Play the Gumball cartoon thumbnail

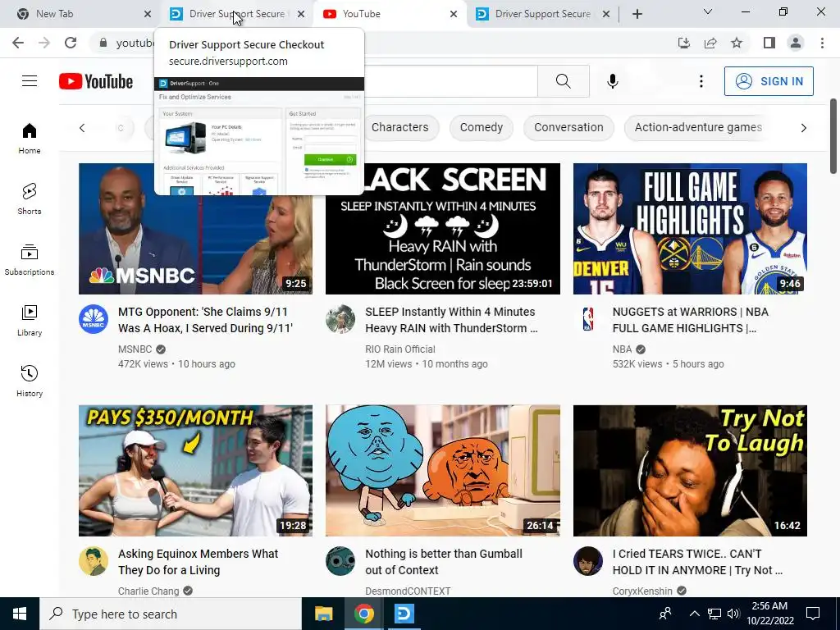(442, 470)
